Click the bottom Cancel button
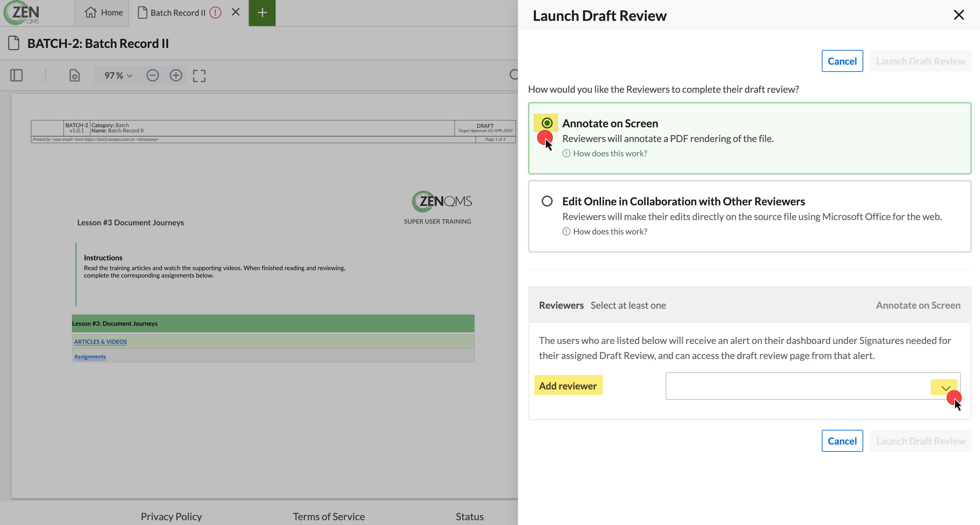This screenshot has width=980, height=525. tap(842, 440)
